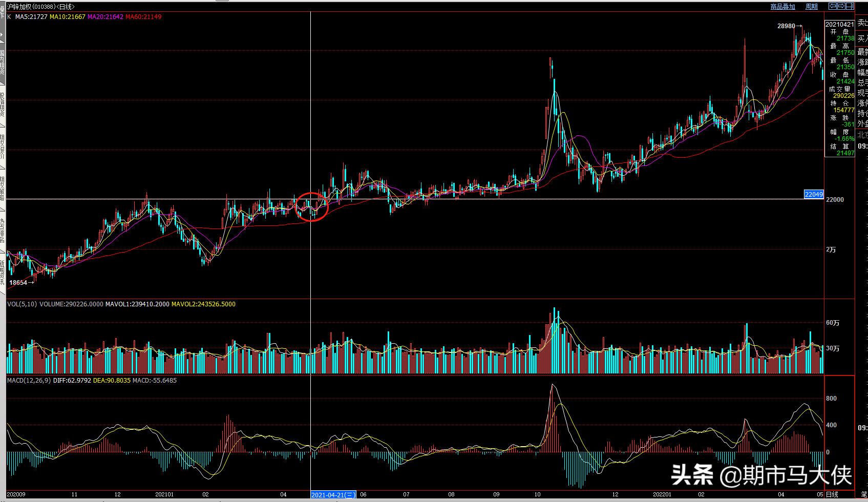Open the 商品叠加 overlay link
This screenshot has height=502, width=868.
[783, 7]
